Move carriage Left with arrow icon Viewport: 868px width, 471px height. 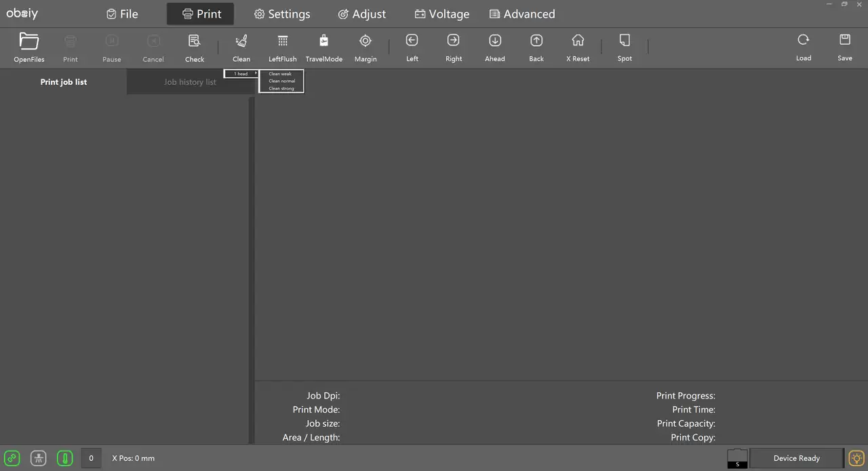(412, 40)
